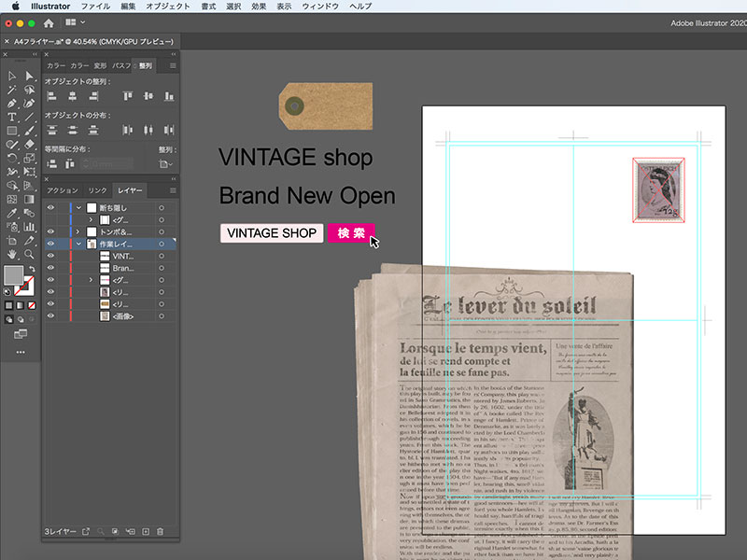Choose the Magic Wand tool

[x=12, y=90]
